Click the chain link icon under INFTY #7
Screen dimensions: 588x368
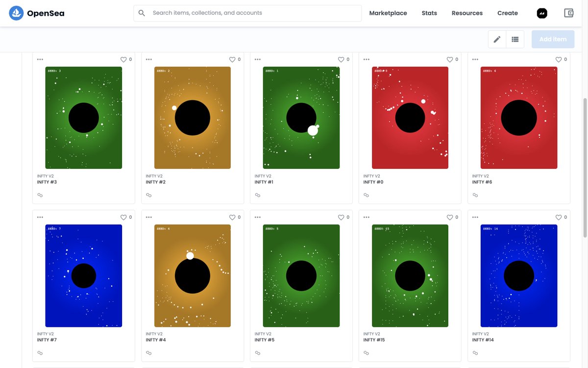[x=40, y=353]
